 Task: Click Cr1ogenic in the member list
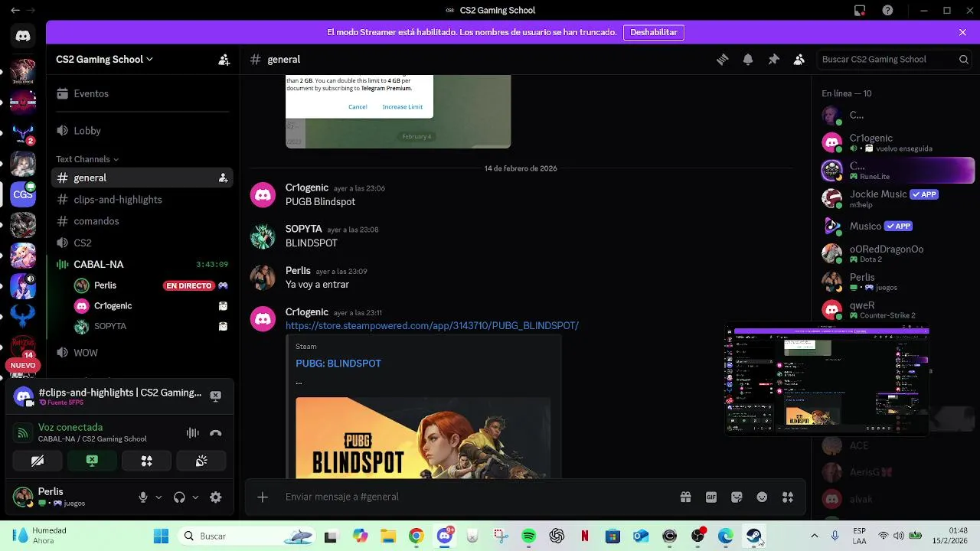(x=893, y=142)
